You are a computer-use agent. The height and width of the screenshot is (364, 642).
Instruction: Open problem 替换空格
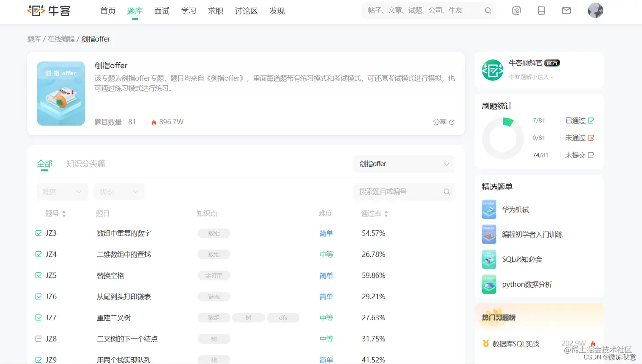pos(110,276)
